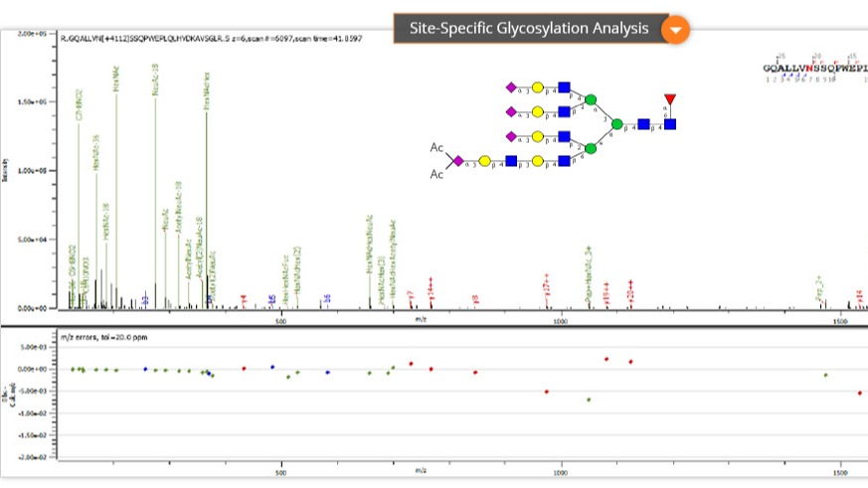
Task: Click the central green mannose circle at branch point
Action: (616, 124)
